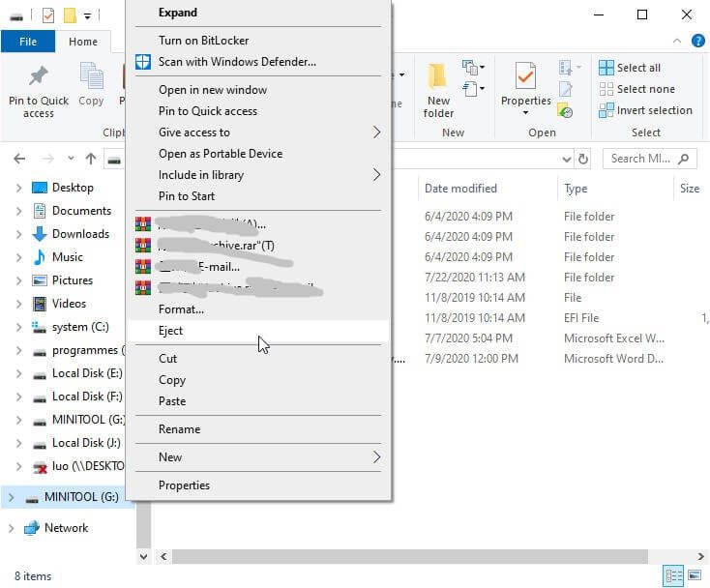Click the Up arrow navigation button
The height and width of the screenshot is (588, 710).
click(x=91, y=159)
